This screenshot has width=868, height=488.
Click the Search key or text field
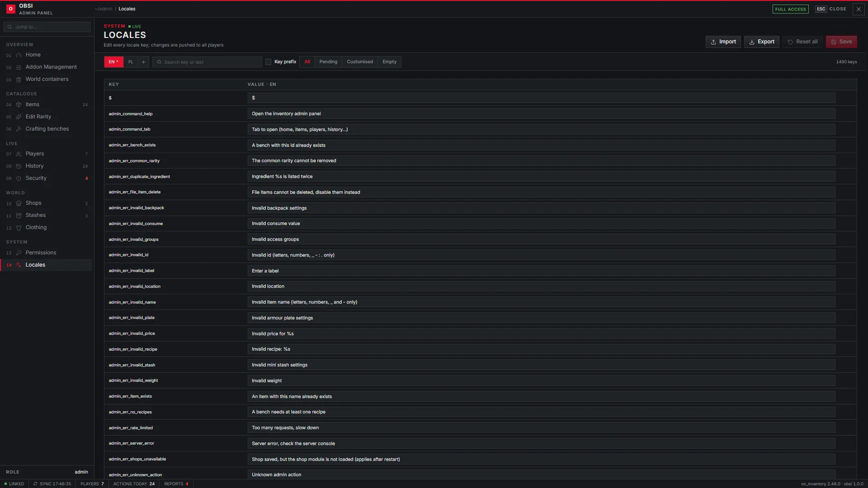tap(207, 62)
